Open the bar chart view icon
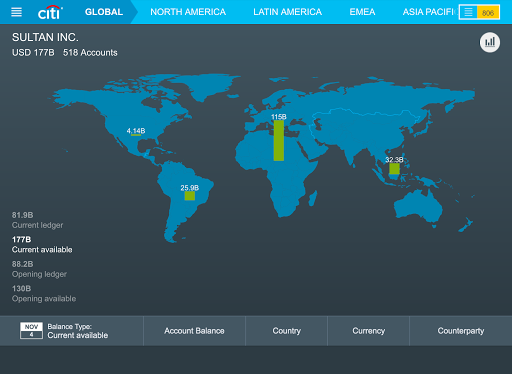512x374 pixels. point(490,42)
